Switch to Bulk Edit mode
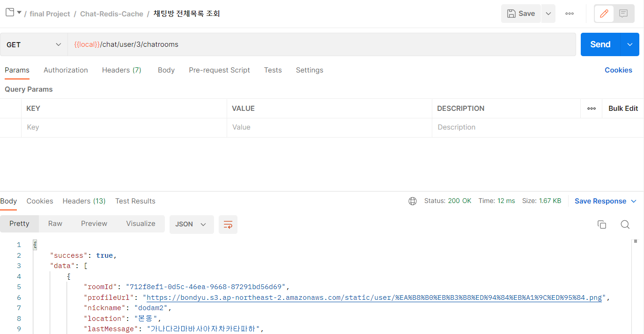The image size is (644, 334). [623, 109]
